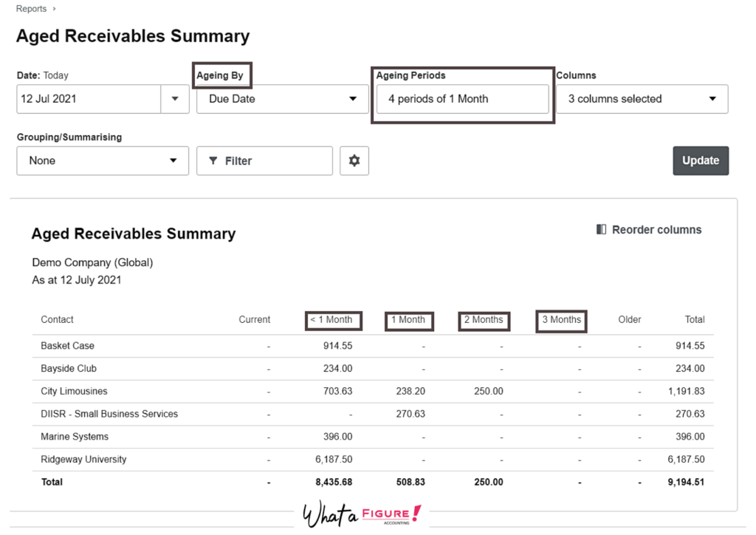
Task: Click the Total column header
Action: coord(694,320)
